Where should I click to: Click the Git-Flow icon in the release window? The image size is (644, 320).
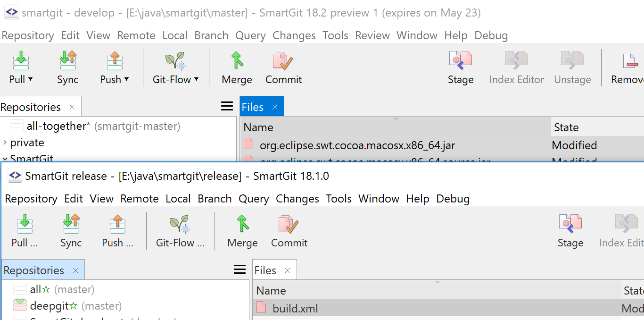click(180, 224)
